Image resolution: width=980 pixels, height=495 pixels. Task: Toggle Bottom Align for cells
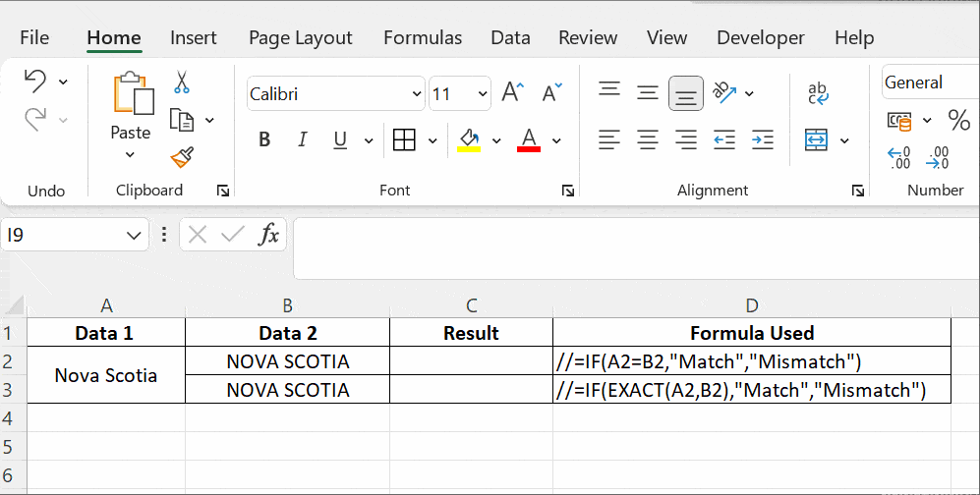pyautogui.click(x=686, y=93)
